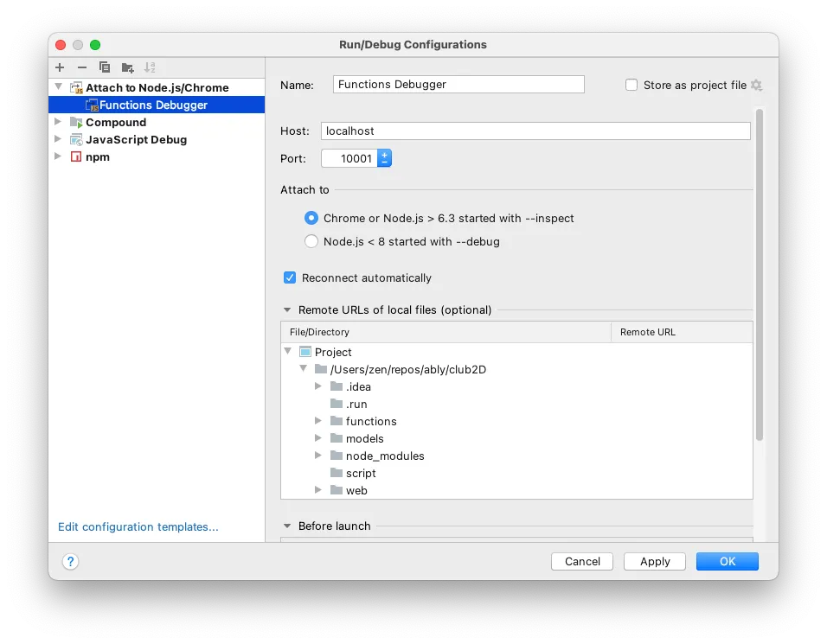Select Node.js < 8 started with --debug
This screenshot has height=644, width=827.
point(311,241)
